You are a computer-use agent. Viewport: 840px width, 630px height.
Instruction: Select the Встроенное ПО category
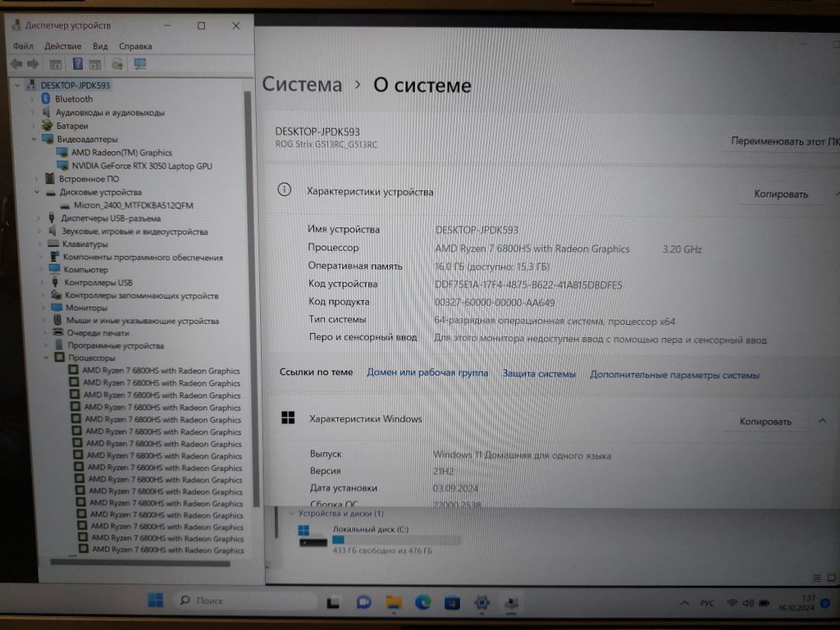click(89, 179)
